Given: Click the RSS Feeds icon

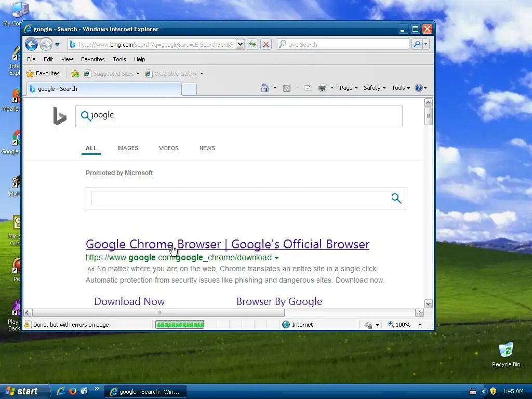Looking at the screenshot, I should coord(287,88).
